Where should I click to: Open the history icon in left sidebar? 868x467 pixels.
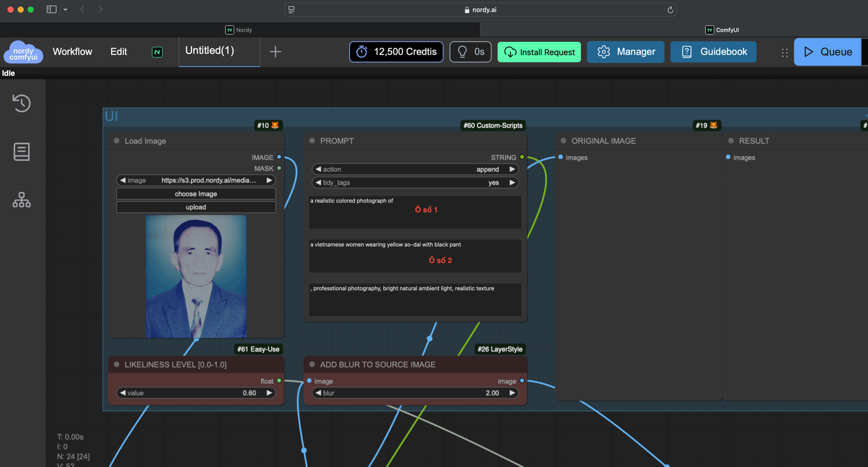pyautogui.click(x=21, y=103)
